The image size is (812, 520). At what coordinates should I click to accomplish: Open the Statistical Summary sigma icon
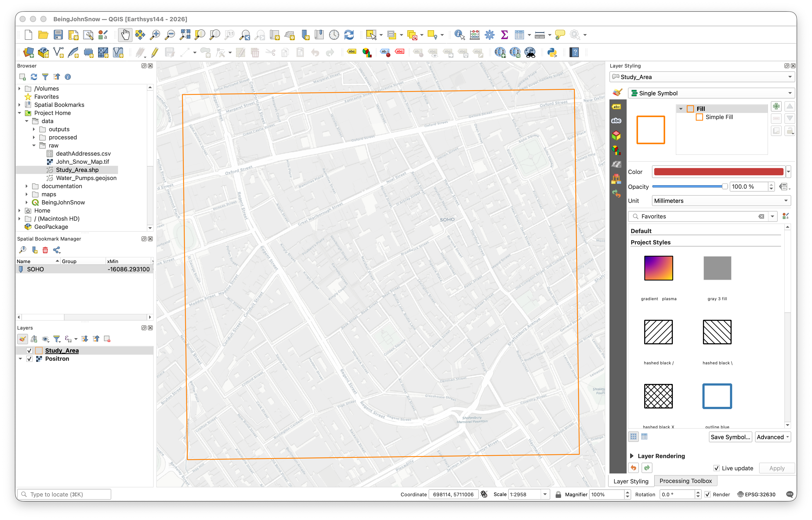[x=504, y=35]
